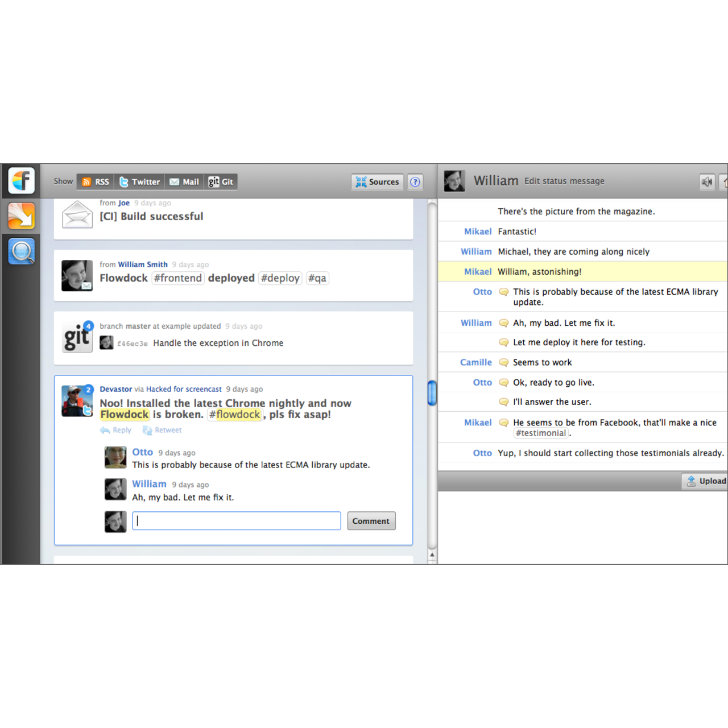
Task: Click the envelope icon on Joe's build message
Action: [77, 215]
